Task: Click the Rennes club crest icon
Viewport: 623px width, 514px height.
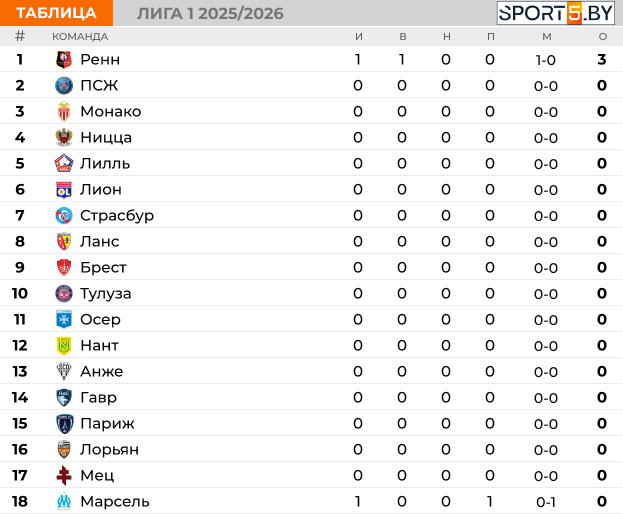Action: 64,60
